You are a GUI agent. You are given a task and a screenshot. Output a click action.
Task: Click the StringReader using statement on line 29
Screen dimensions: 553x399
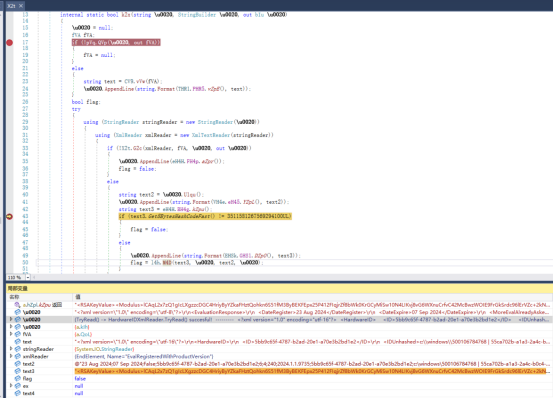pos(171,122)
